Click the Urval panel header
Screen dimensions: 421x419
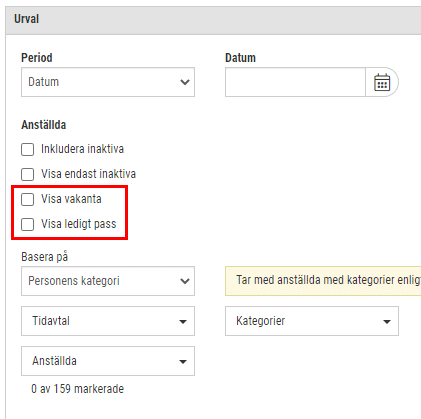click(x=213, y=20)
